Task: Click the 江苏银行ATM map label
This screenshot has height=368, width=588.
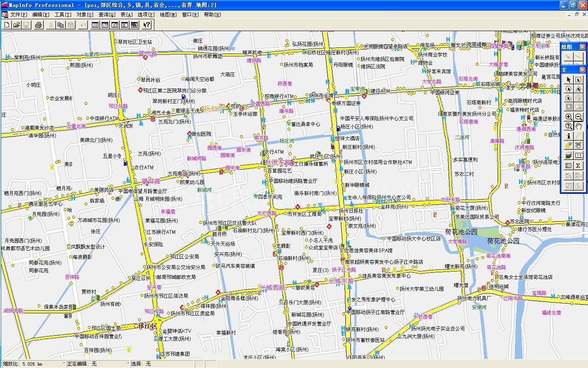Action: click(x=160, y=232)
